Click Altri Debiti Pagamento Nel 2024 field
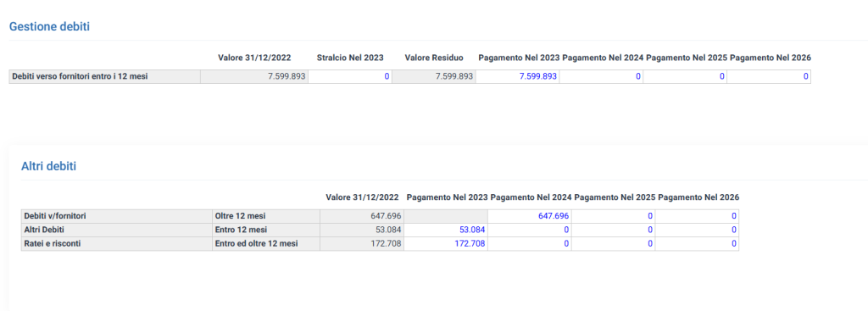The width and height of the screenshot is (868, 311). 529,230
